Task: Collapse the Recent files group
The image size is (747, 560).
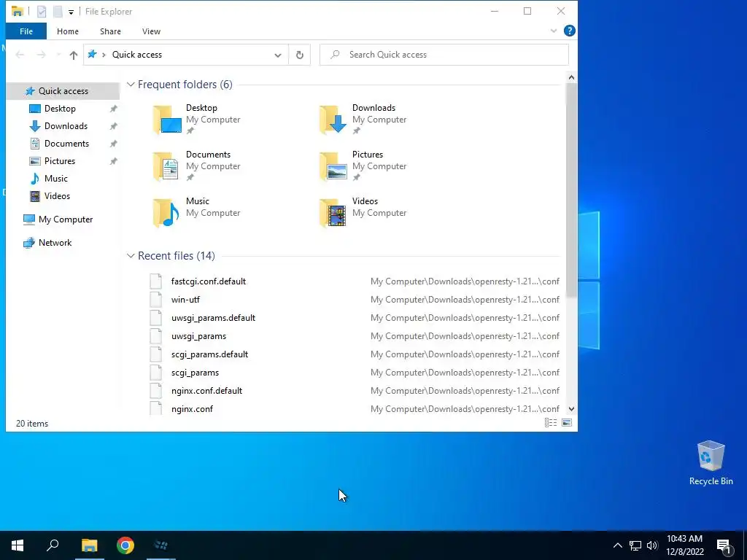Action: (131, 256)
